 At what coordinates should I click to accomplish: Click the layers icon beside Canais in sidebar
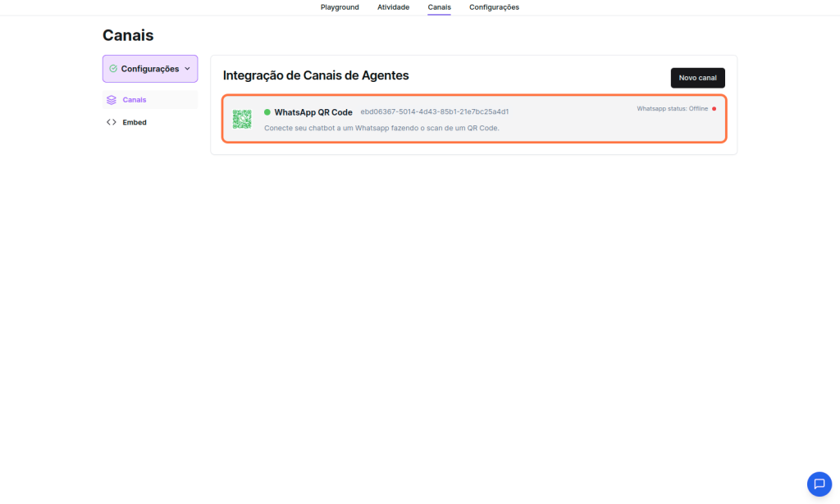click(112, 100)
